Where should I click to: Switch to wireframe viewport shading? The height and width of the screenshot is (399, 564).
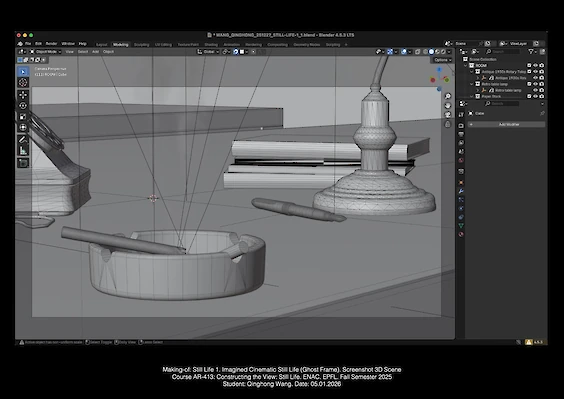pyautogui.click(x=426, y=51)
